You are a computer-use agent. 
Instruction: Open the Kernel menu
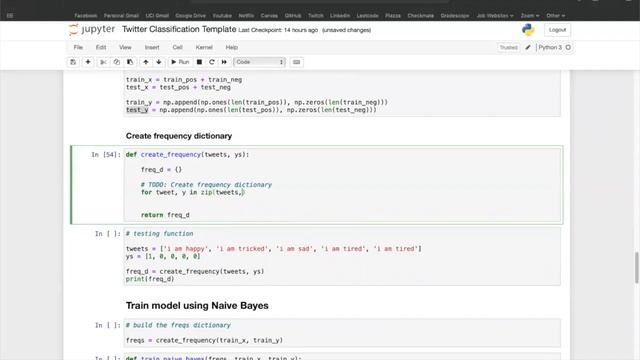[x=204, y=47]
